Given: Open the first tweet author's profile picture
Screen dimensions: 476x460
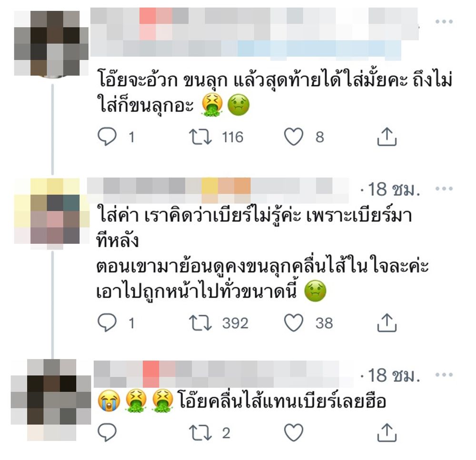Looking at the screenshot, I should point(51,43).
